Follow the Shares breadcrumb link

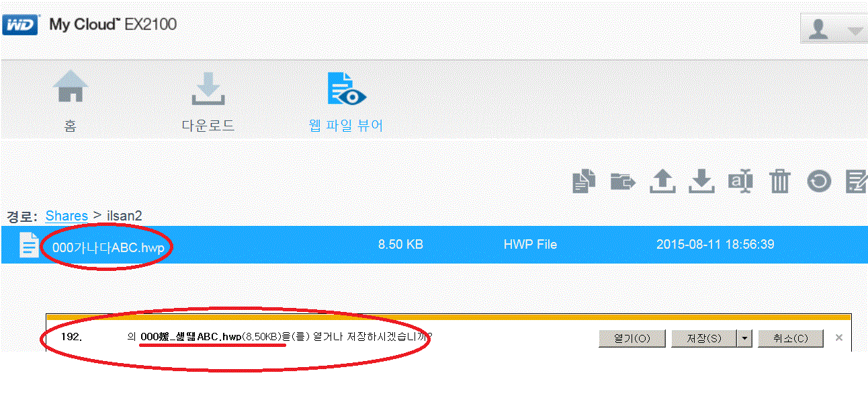[67, 216]
